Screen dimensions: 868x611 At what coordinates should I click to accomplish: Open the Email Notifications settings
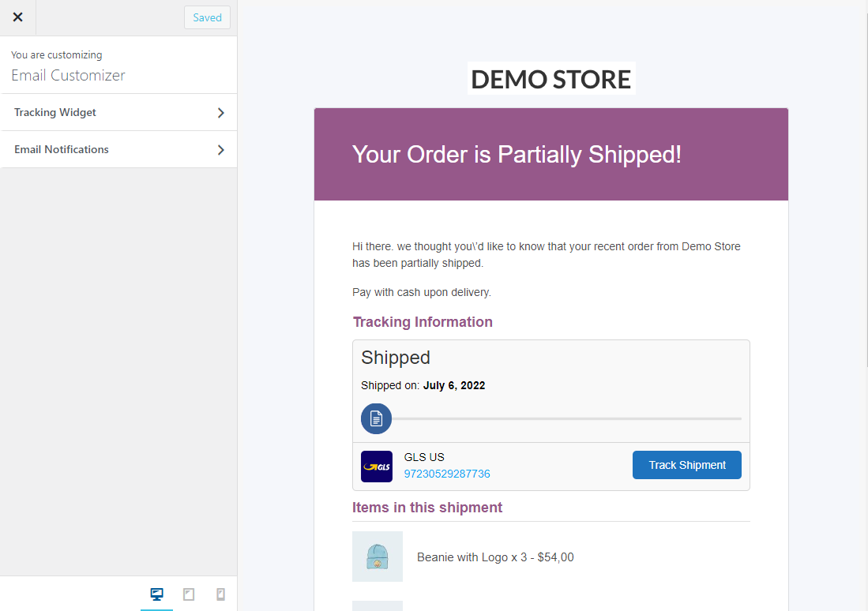coord(95,149)
